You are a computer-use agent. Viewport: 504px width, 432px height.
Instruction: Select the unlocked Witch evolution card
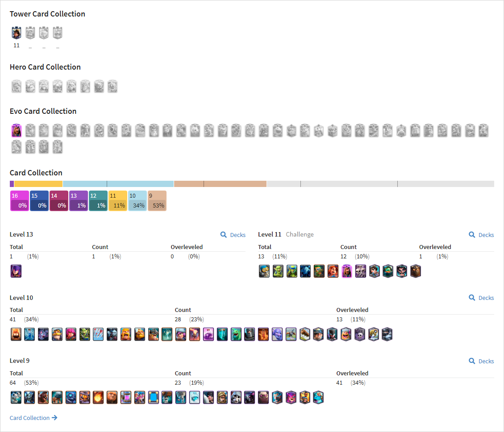[17, 130]
